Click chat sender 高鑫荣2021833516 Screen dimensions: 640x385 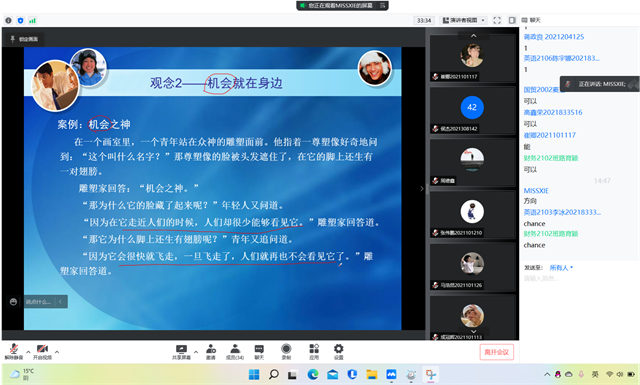(553, 112)
